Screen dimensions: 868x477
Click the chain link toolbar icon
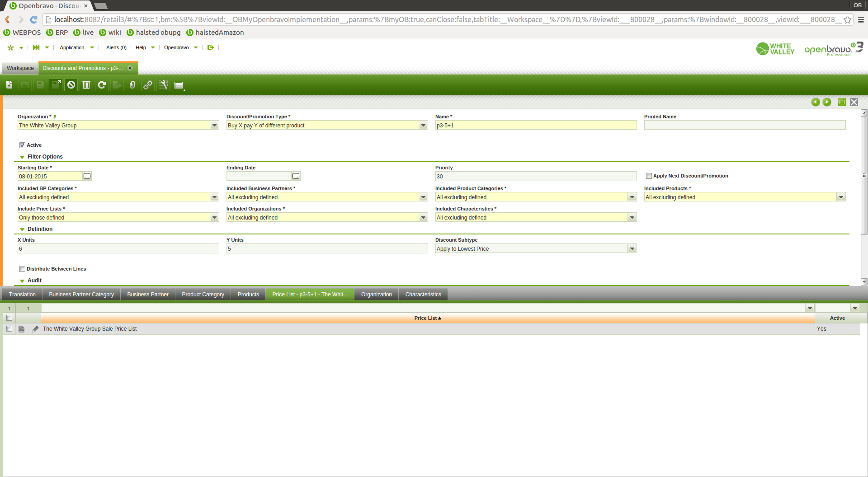(148, 85)
